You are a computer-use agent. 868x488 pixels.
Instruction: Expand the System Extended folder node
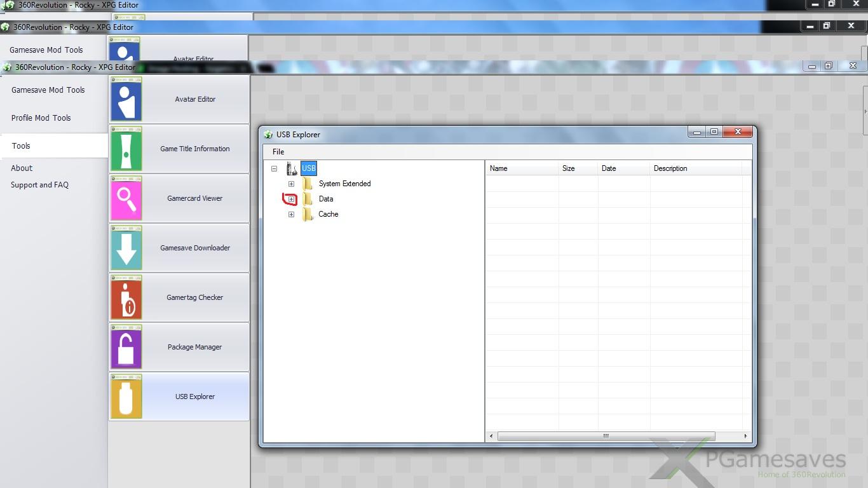291,184
